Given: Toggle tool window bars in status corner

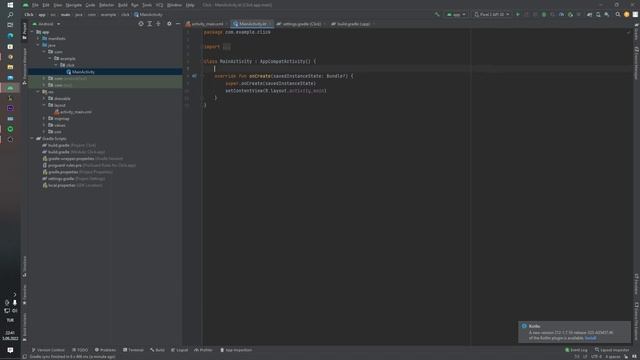Looking at the screenshot, I should pos(24,357).
